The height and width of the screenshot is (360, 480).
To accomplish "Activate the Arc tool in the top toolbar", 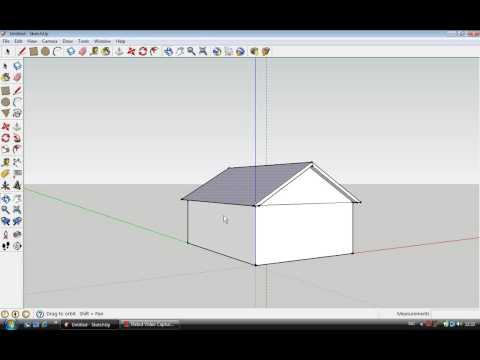I will 58,51.
